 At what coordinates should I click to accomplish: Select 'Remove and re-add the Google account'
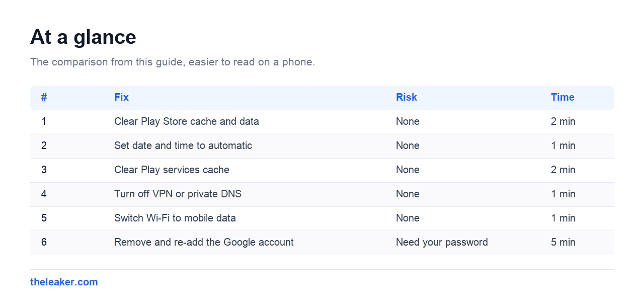point(204,242)
